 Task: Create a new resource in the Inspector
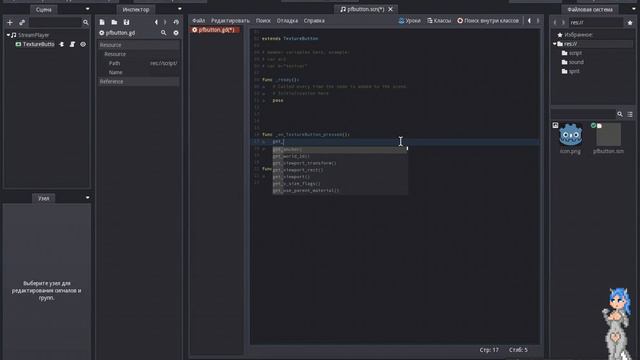(x=102, y=22)
